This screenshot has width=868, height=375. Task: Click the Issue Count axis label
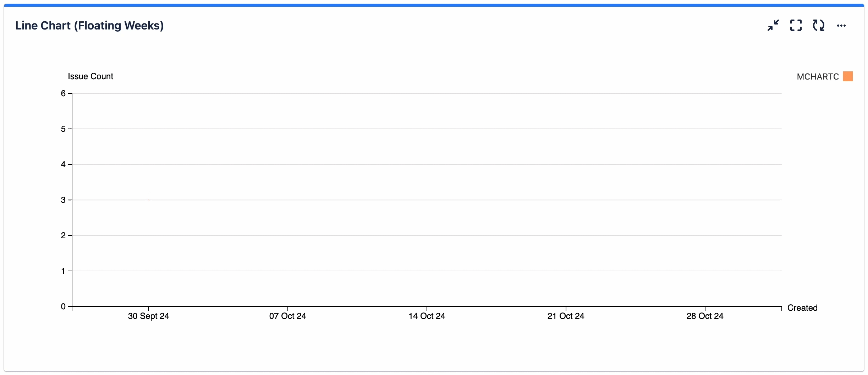click(90, 76)
